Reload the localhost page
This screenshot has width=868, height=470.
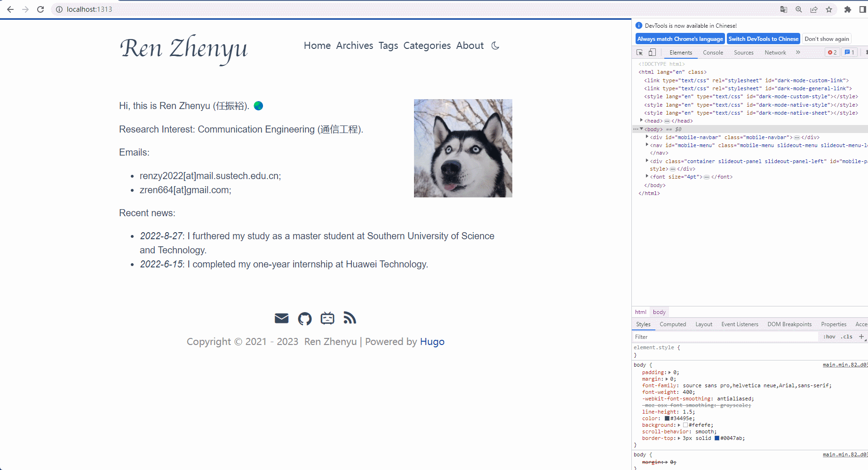pos(40,9)
